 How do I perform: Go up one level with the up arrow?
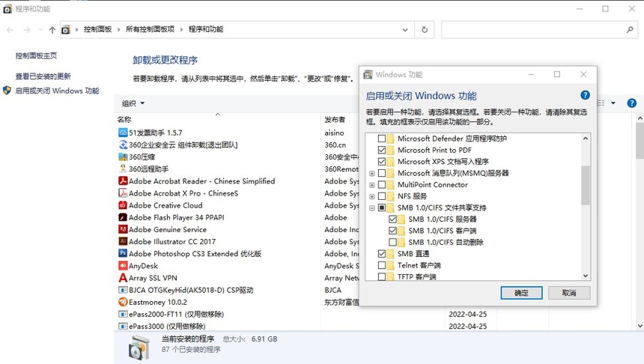52,29
